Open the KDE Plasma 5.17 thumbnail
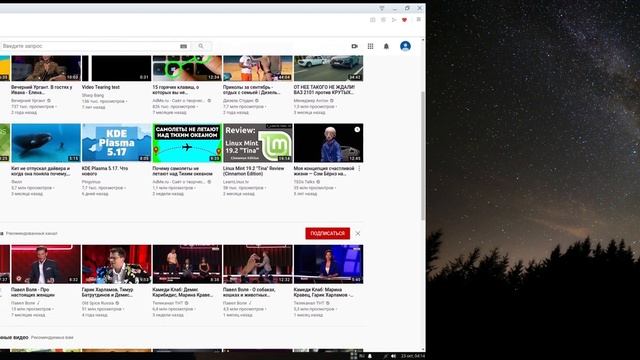 tap(116, 143)
